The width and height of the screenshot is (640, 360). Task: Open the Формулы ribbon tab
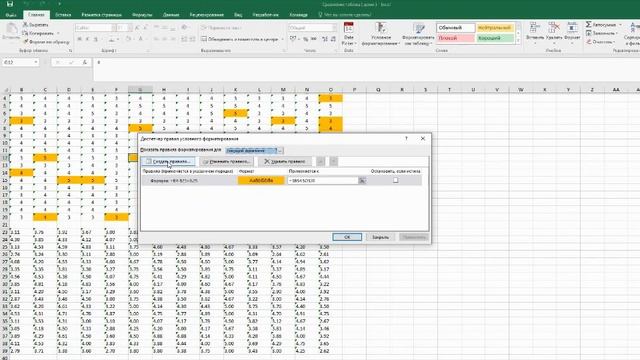(x=142, y=15)
